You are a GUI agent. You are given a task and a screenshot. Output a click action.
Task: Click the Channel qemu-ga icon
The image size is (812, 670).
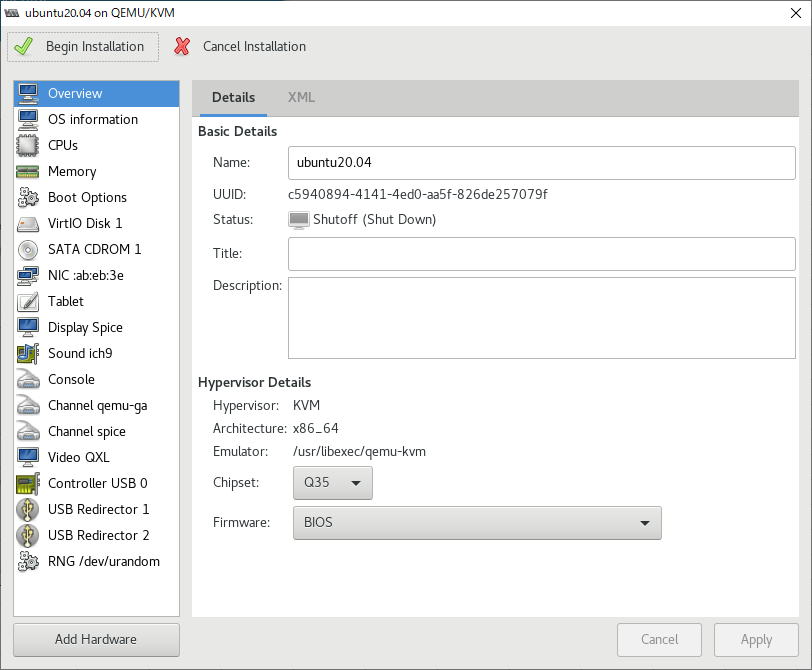28,405
